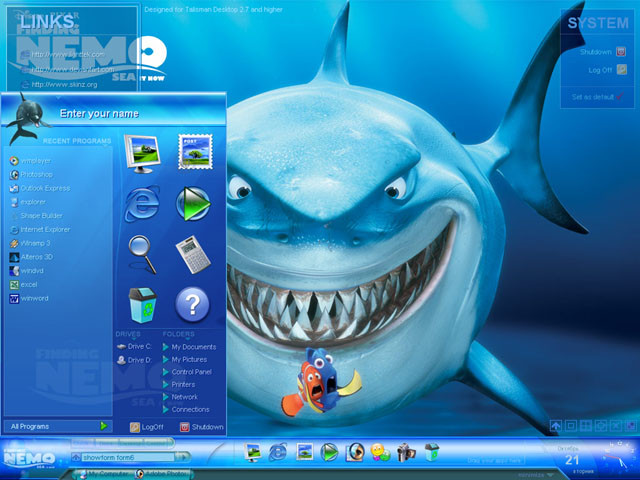Expand the minimize arrow at taskbar bottom
Screen dimensions: 640x480
coord(551,475)
